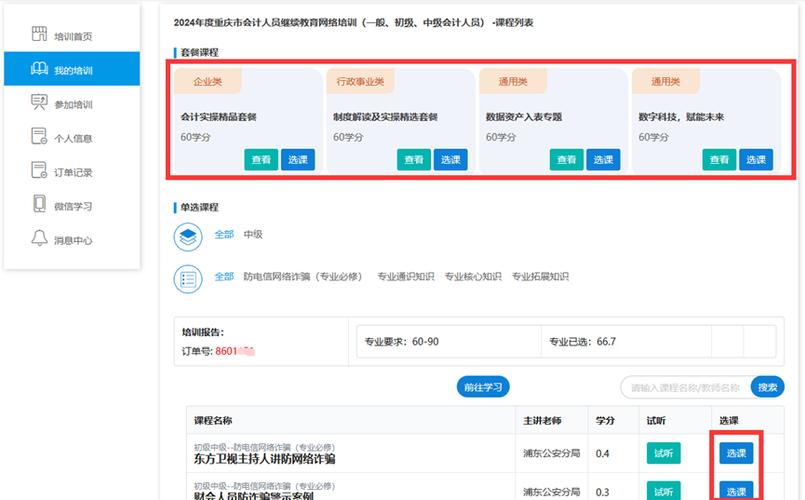The height and width of the screenshot is (500, 805).
Task: Click the 我的培训 open-book icon
Action: pyautogui.click(x=39, y=68)
